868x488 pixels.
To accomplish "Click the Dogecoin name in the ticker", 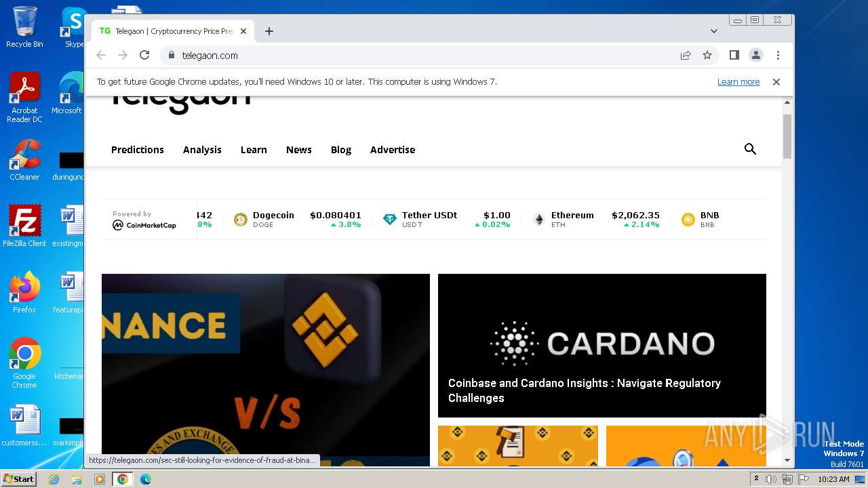I will click(273, 215).
